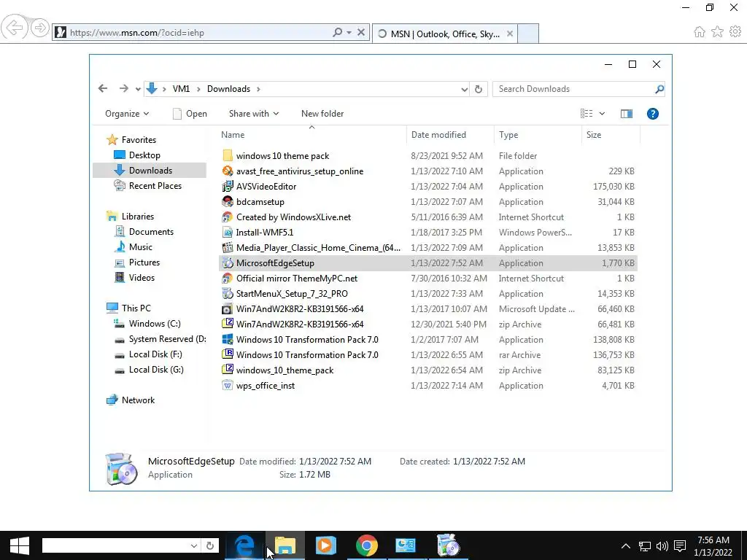This screenshot has width=747, height=560.
Task: Open the Action Center notification icon
Action: [x=681, y=545]
